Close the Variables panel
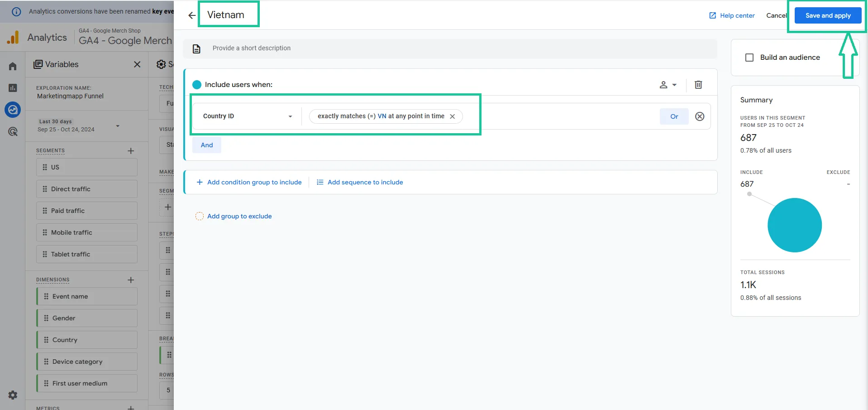This screenshot has width=868, height=410. click(137, 64)
